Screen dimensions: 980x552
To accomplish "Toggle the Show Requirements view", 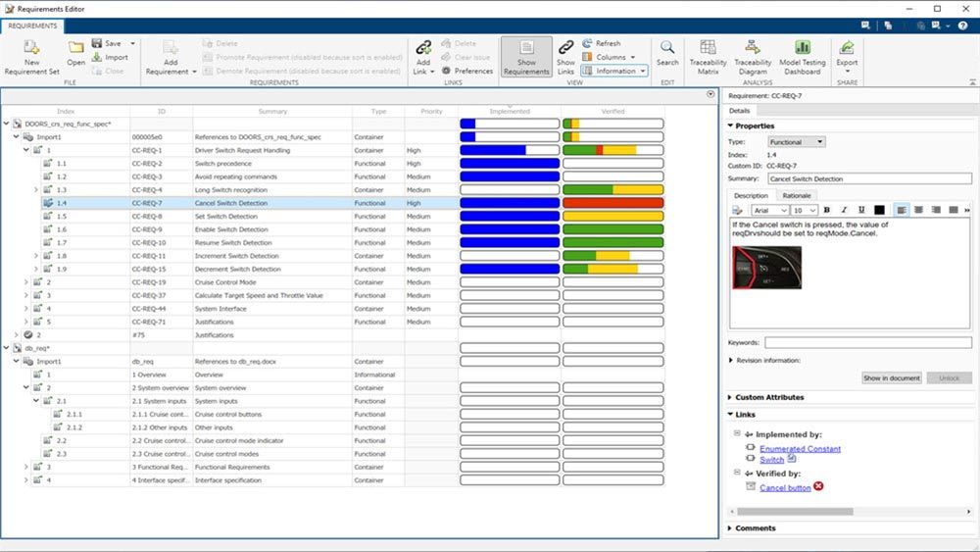I will point(526,49).
